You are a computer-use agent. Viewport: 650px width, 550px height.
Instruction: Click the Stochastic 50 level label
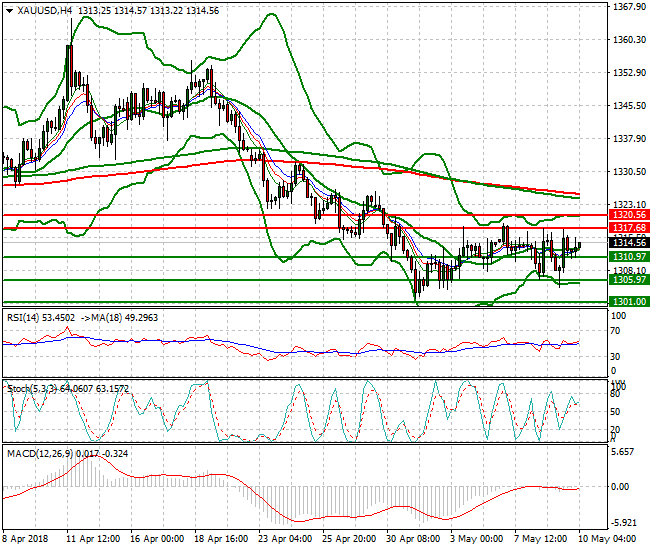(x=615, y=412)
